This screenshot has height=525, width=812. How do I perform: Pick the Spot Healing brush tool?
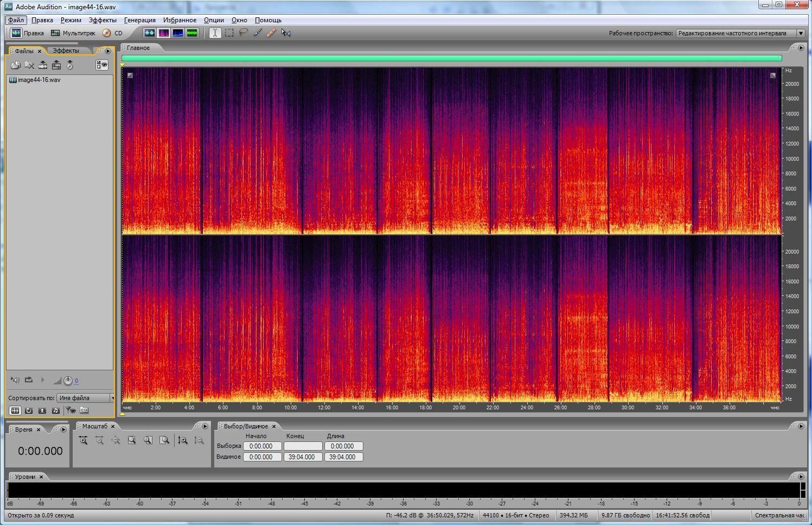(272, 33)
